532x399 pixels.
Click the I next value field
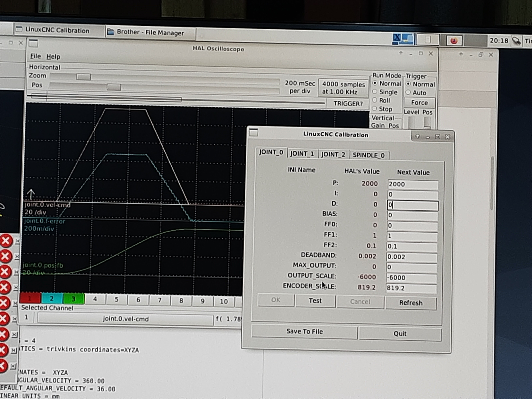click(412, 195)
